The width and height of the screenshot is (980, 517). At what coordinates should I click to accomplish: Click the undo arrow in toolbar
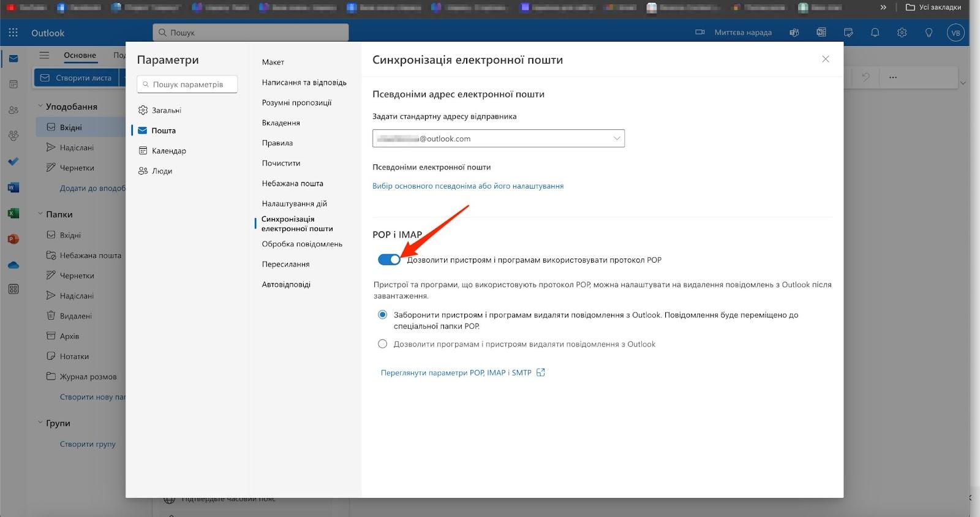click(x=865, y=77)
